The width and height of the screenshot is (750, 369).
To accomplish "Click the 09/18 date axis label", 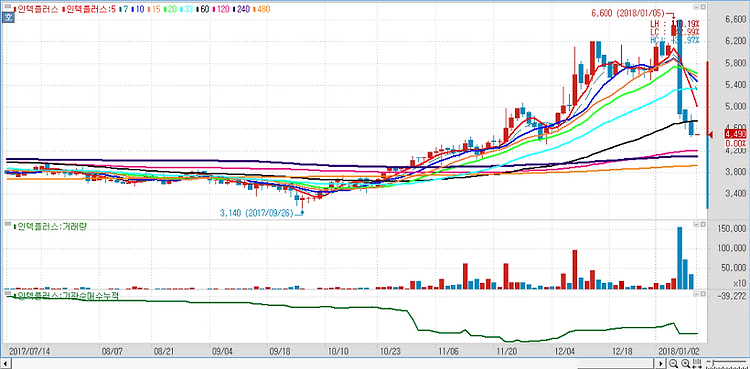I will click(x=279, y=351).
